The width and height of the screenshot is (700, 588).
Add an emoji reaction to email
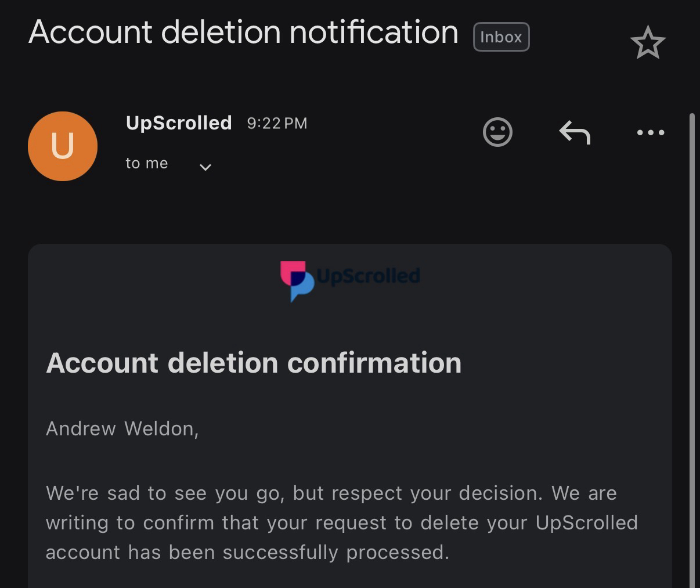click(x=497, y=132)
